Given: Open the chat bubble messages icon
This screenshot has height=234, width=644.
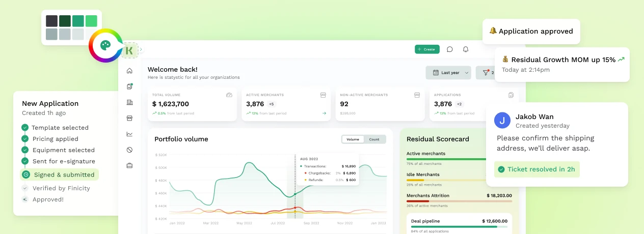Looking at the screenshot, I should click(x=450, y=49).
